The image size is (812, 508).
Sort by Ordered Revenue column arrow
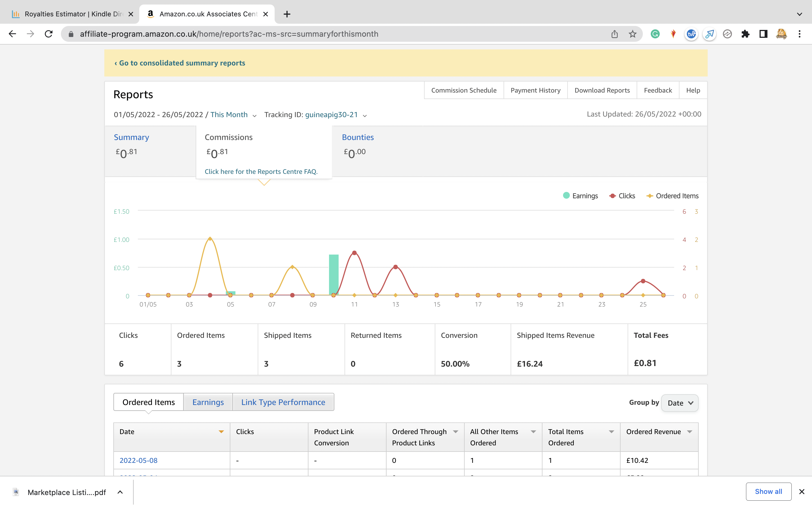pyautogui.click(x=690, y=432)
